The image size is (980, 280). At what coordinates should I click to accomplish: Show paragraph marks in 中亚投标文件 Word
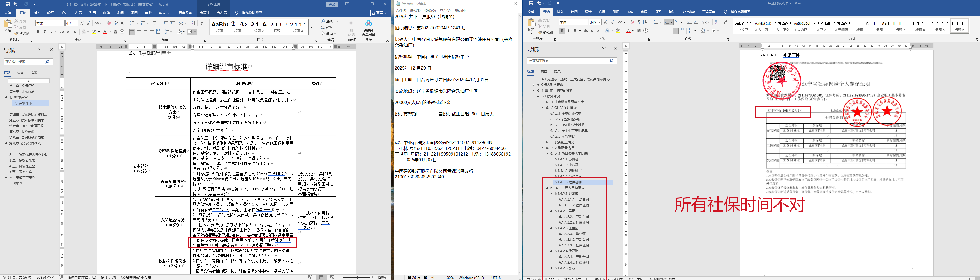click(x=726, y=22)
